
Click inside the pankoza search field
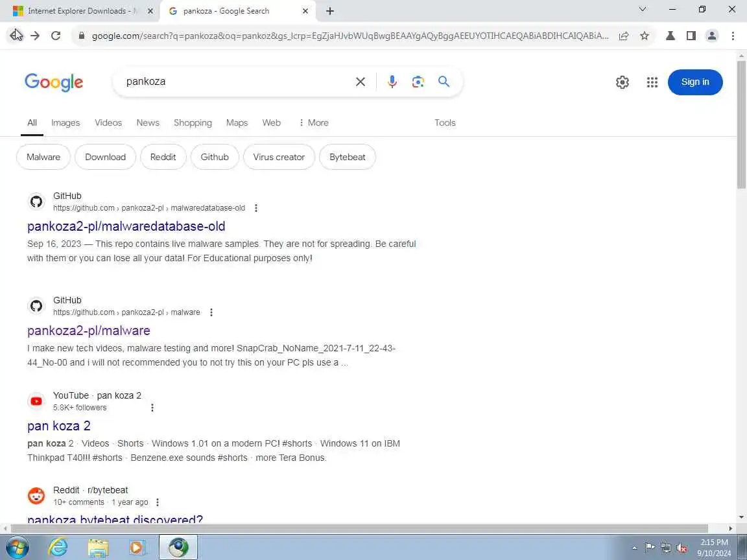pyautogui.click(x=236, y=82)
